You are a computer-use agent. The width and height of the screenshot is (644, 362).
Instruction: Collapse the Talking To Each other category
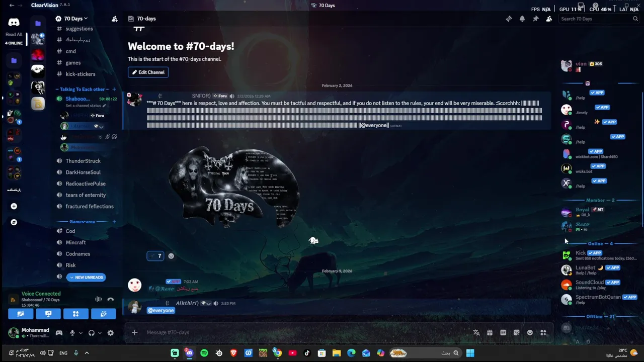[82, 89]
